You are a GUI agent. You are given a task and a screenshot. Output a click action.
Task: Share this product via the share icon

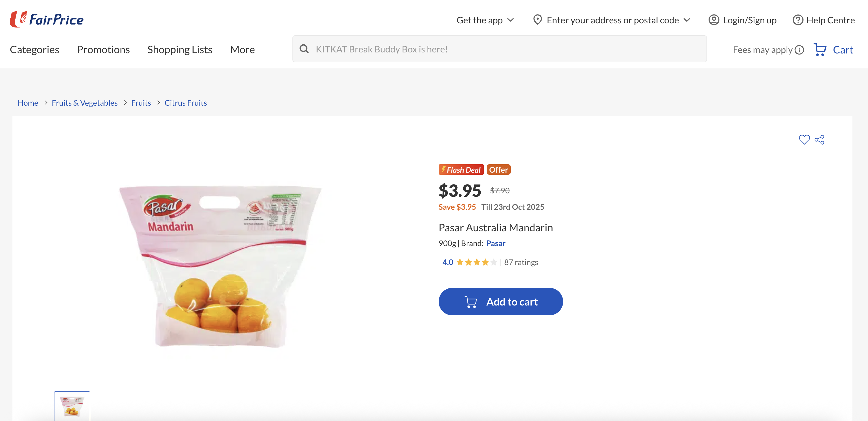pos(820,139)
